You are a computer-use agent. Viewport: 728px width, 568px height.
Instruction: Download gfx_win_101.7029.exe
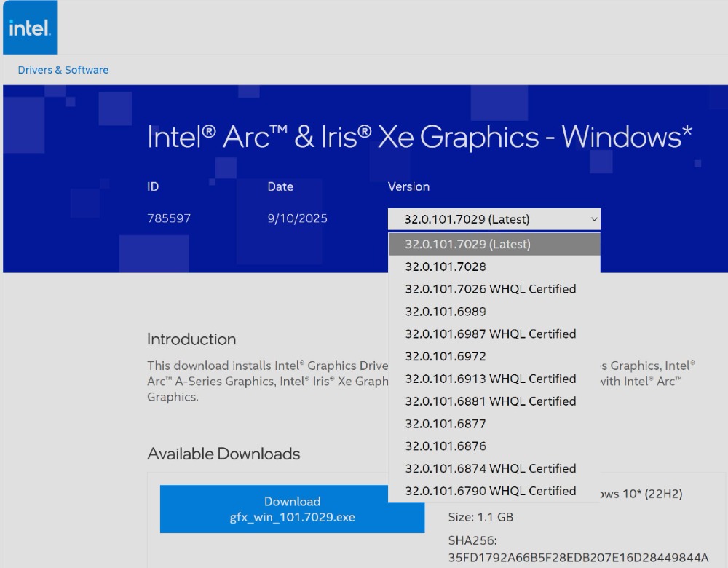pos(292,509)
